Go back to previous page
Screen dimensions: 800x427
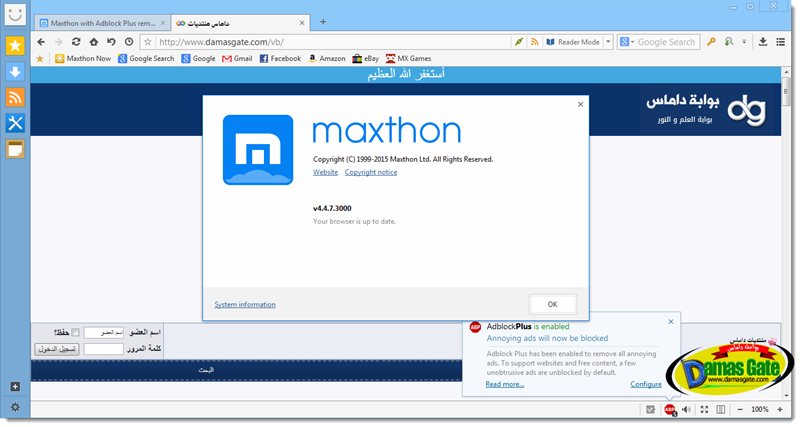click(41, 42)
